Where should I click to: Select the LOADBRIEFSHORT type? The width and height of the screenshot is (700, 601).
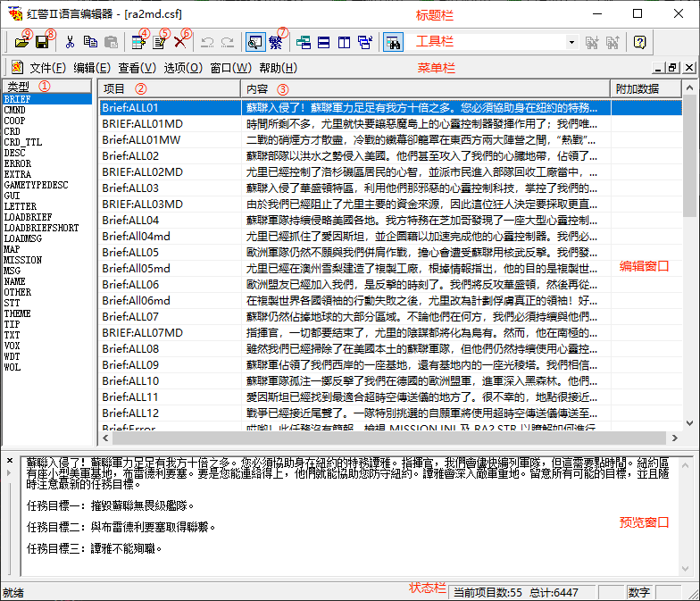point(41,229)
